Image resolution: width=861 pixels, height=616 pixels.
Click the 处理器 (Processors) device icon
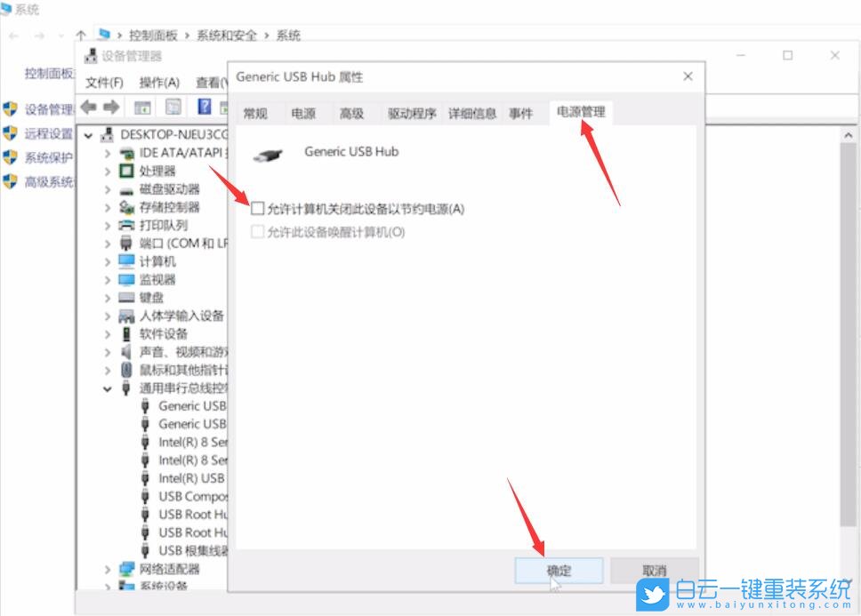[126, 171]
